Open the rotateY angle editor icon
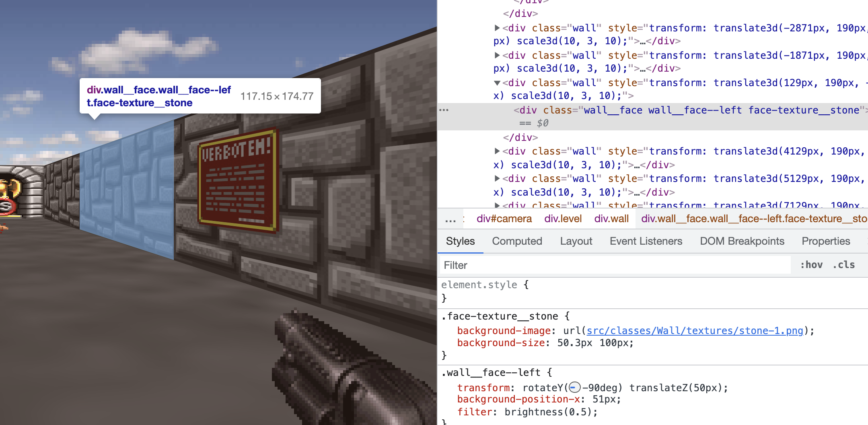Viewport: 868px width, 425px height. pos(575,388)
